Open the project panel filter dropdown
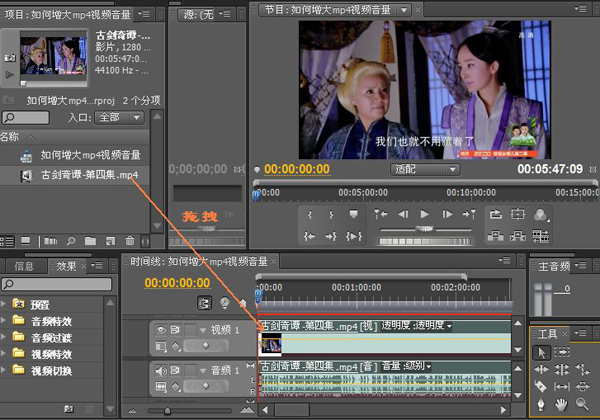The image size is (600, 420). [119, 117]
